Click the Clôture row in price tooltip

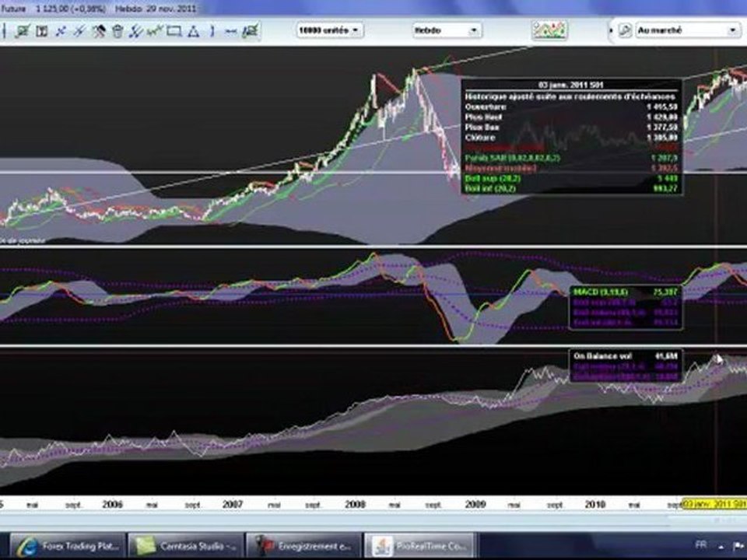[570, 138]
